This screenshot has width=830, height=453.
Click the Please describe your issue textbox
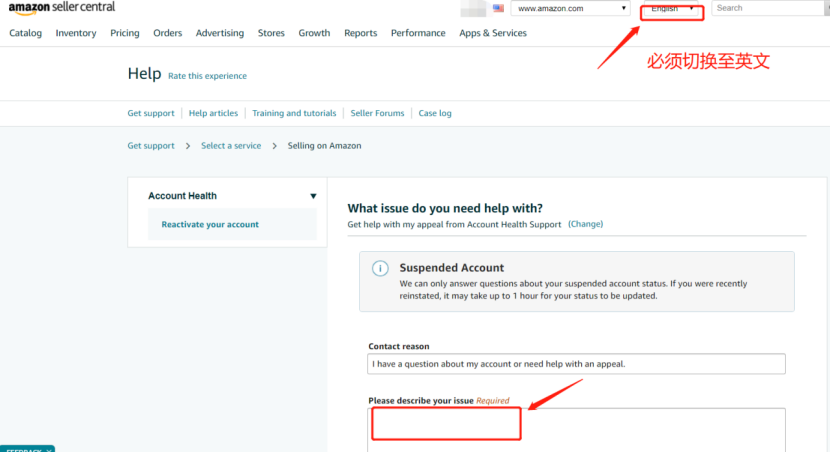576,430
